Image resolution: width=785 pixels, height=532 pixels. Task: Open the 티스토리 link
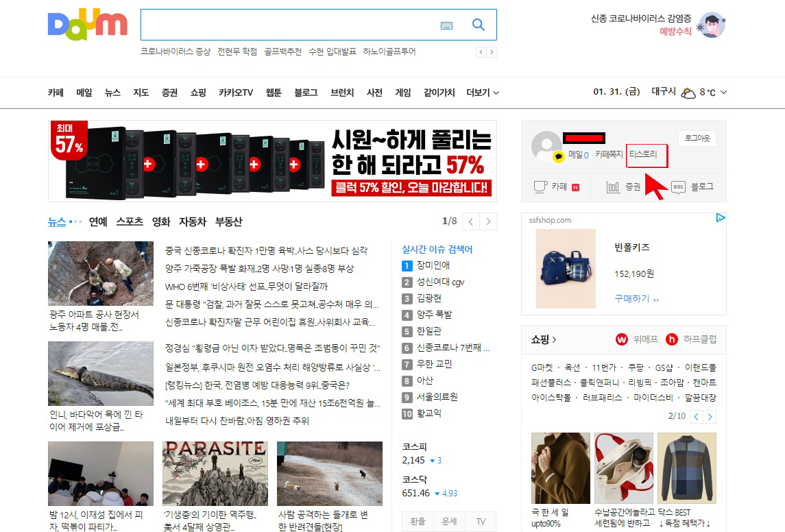(643, 154)
